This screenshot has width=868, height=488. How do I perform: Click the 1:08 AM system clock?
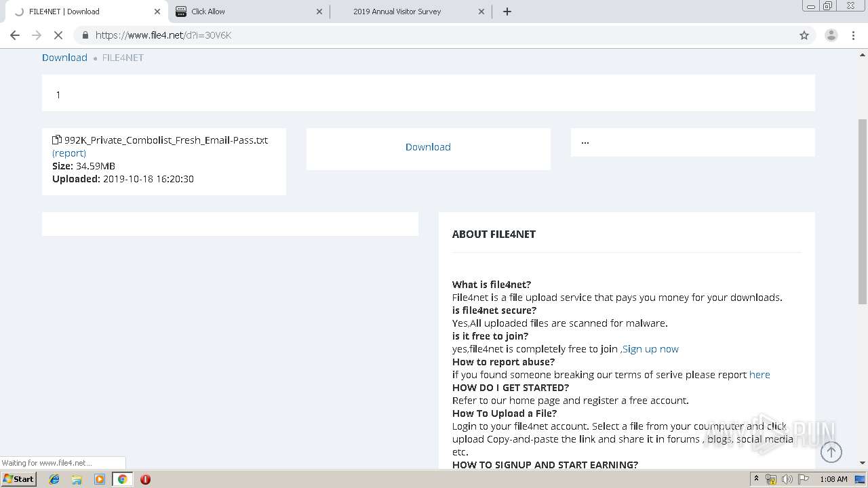[x=833, y=479]
